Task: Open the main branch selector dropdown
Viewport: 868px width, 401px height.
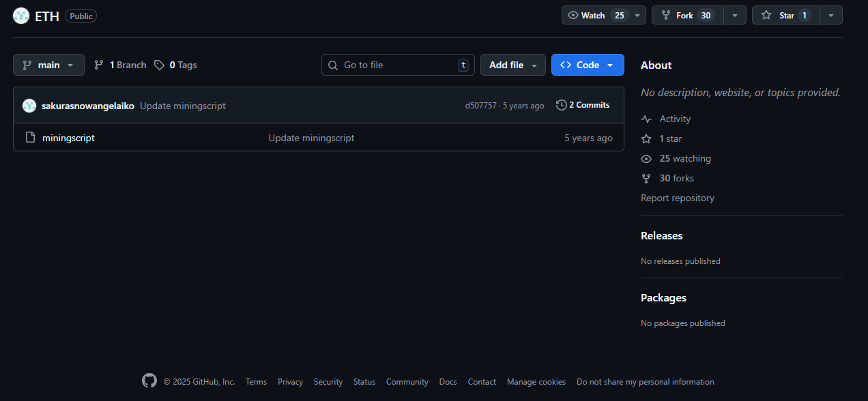Action: [x=48, y=65]
